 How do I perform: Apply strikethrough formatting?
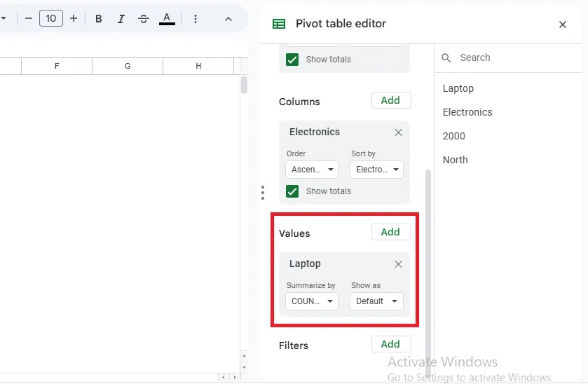coord(144,19)
